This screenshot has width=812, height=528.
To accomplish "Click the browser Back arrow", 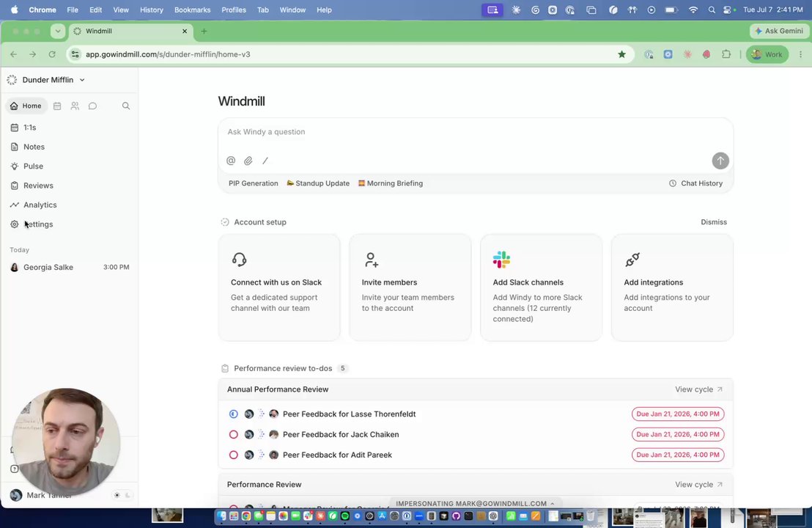I will 13,54.
